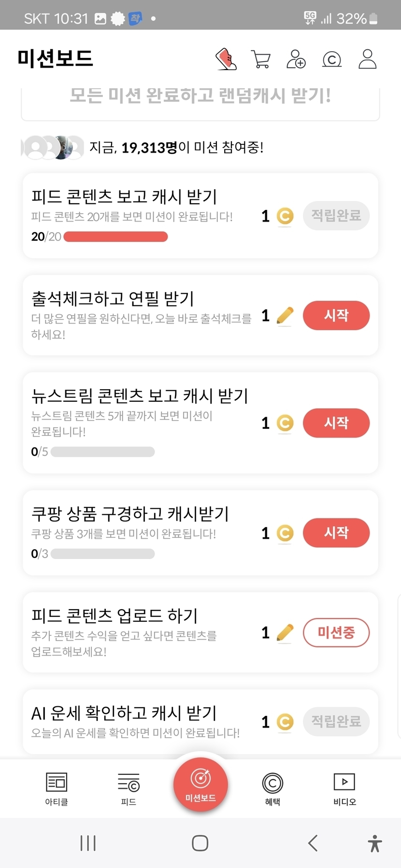
Task: Start the 출석체크하고 연필 받기 mission
Action: (336, 316)
